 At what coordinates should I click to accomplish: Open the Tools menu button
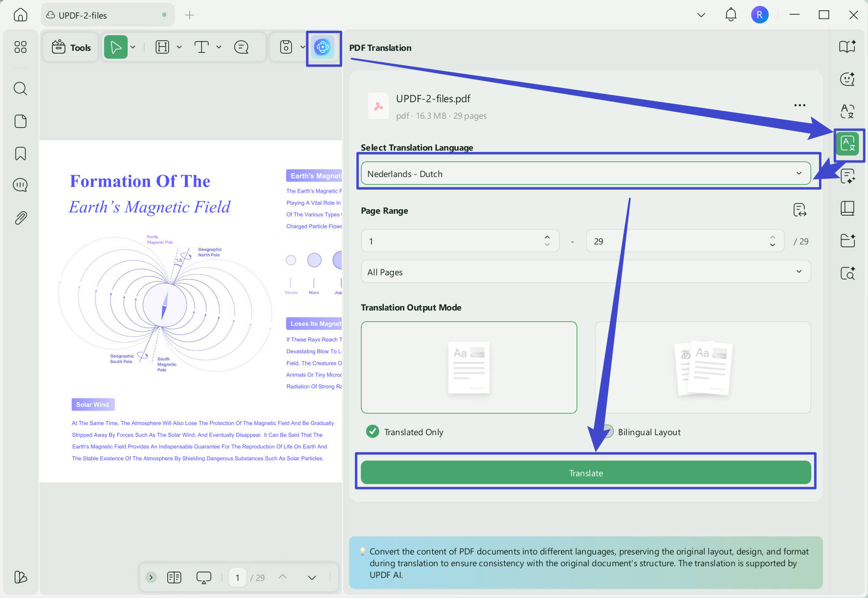coord(71,47)
